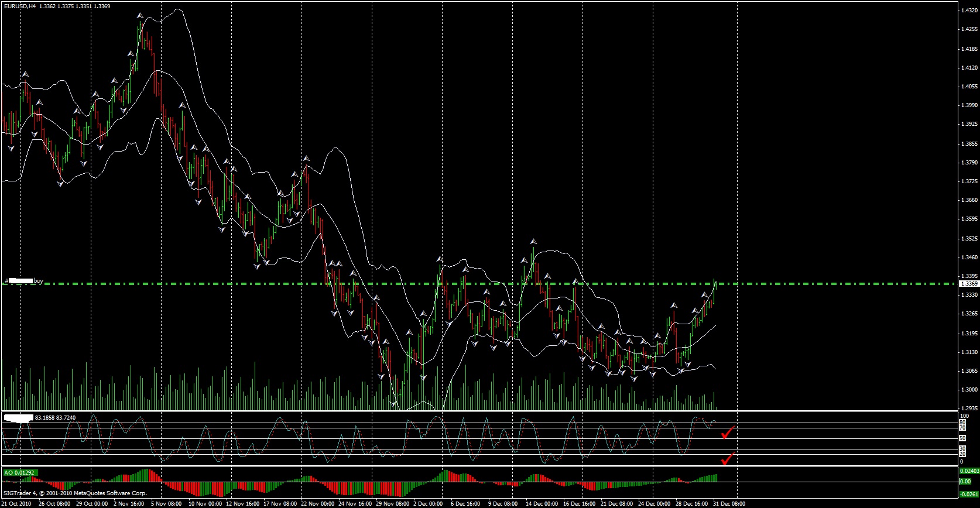Click price scale label 1.4055
980x508 pixels.
coord(968,87)
